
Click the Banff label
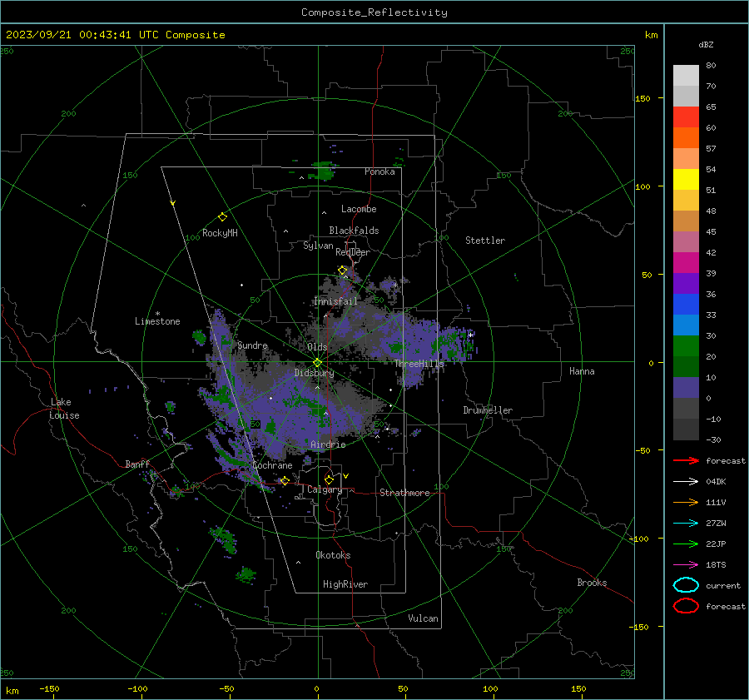137,464
